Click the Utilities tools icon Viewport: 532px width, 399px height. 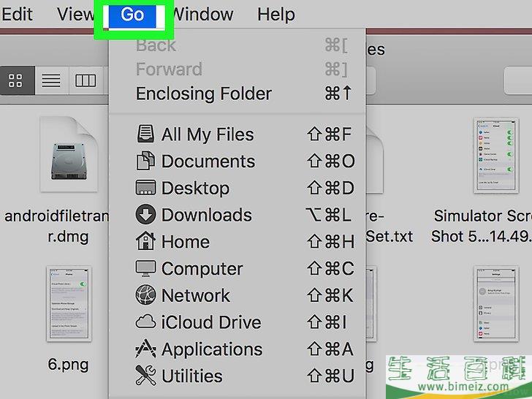(x=146, y=376)
